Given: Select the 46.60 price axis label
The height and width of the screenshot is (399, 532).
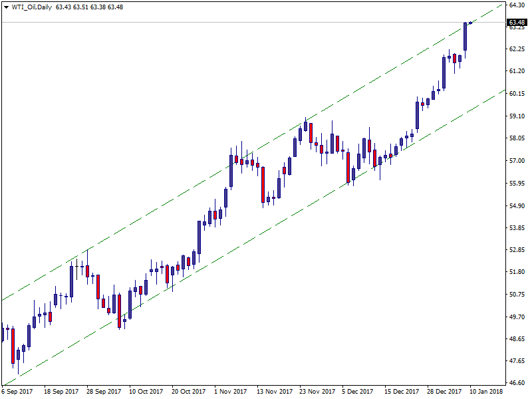Looking at the screenshot, I should click(517, 384).
